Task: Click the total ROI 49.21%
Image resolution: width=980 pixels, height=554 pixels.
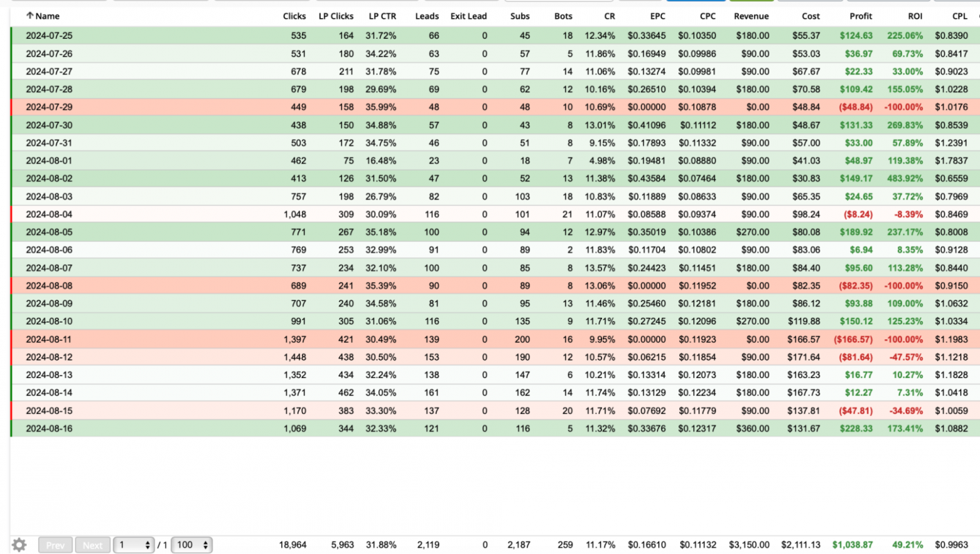Action: point(907,545)
